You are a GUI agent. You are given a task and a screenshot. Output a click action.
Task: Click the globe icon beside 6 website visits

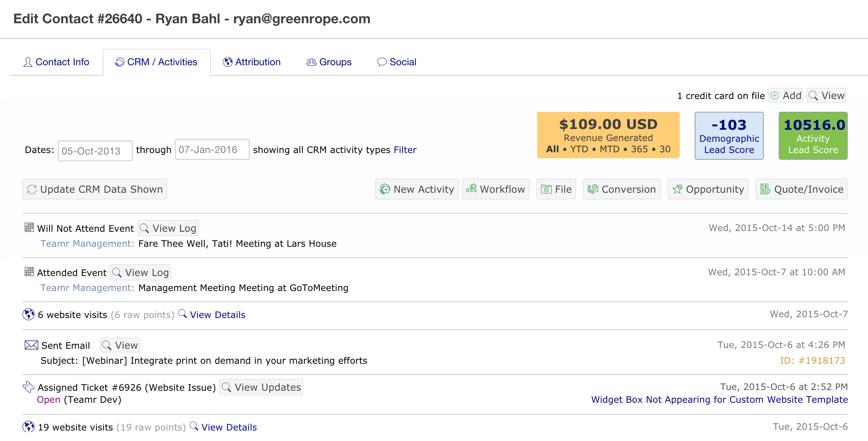point(29,314)
